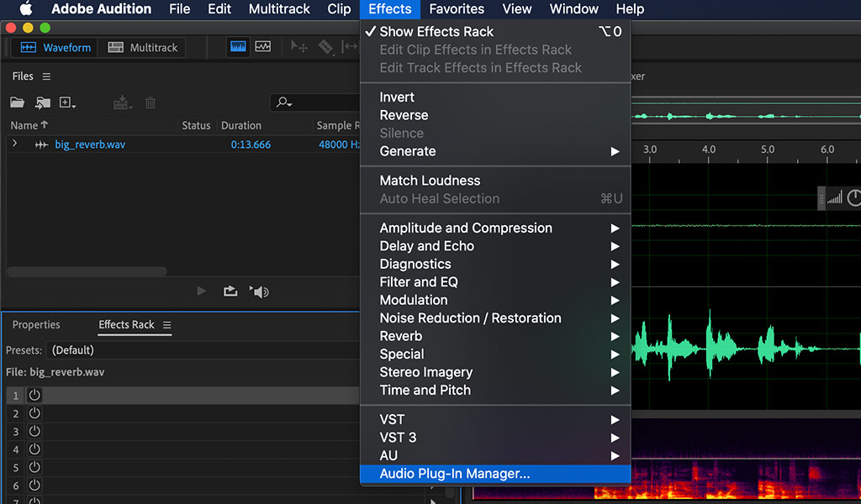The width and height of the screenshot is (861, 504).
Task: Switch to the Properties tab
Action: (36, 325)
